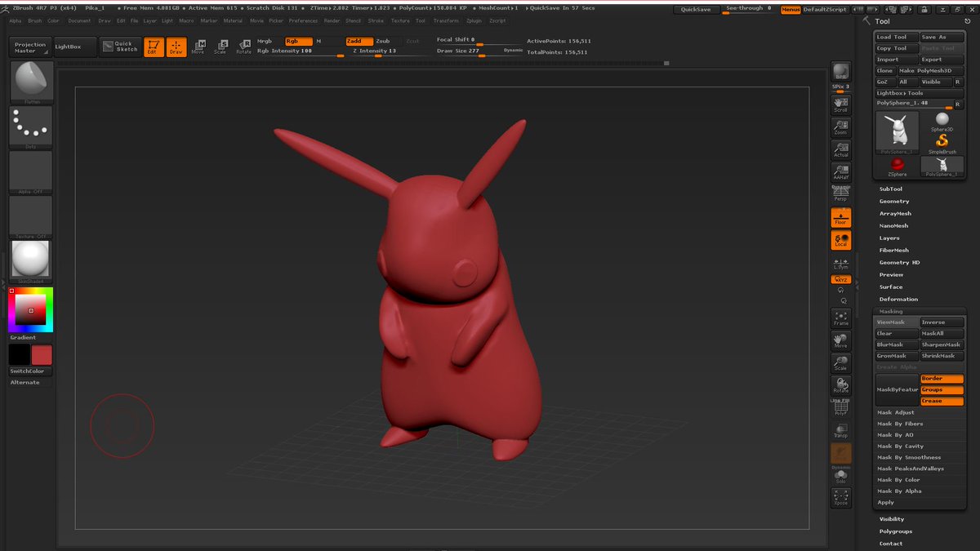Click the right shelf Scale view icon
Image resolution: width=980 pixels, height=551 pixels.
click(x=840, y=363)
